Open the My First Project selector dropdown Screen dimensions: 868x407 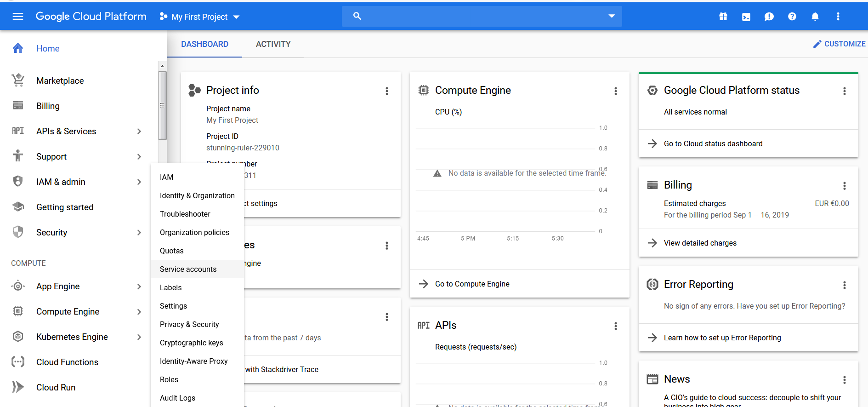(200, 17)
